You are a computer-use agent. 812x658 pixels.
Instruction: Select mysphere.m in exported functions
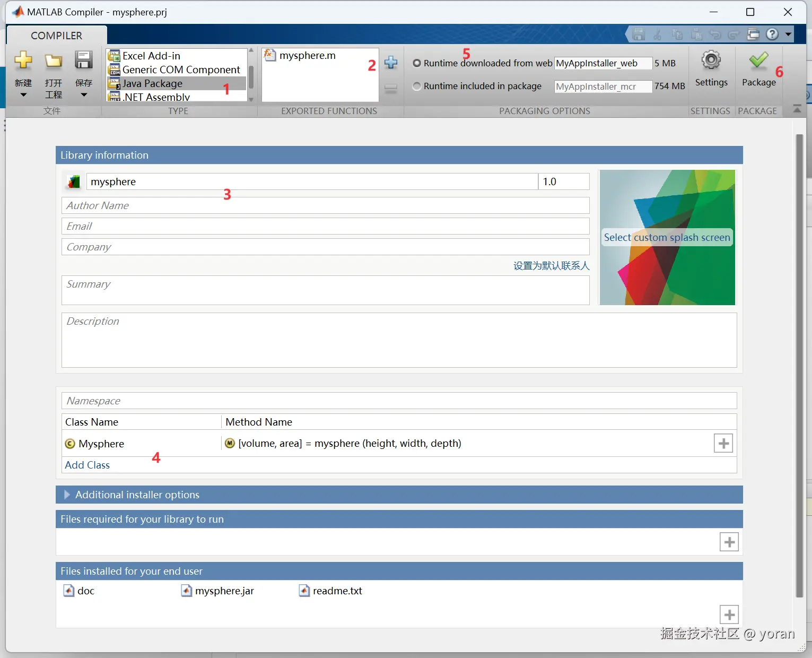click(x=300, y=55)
